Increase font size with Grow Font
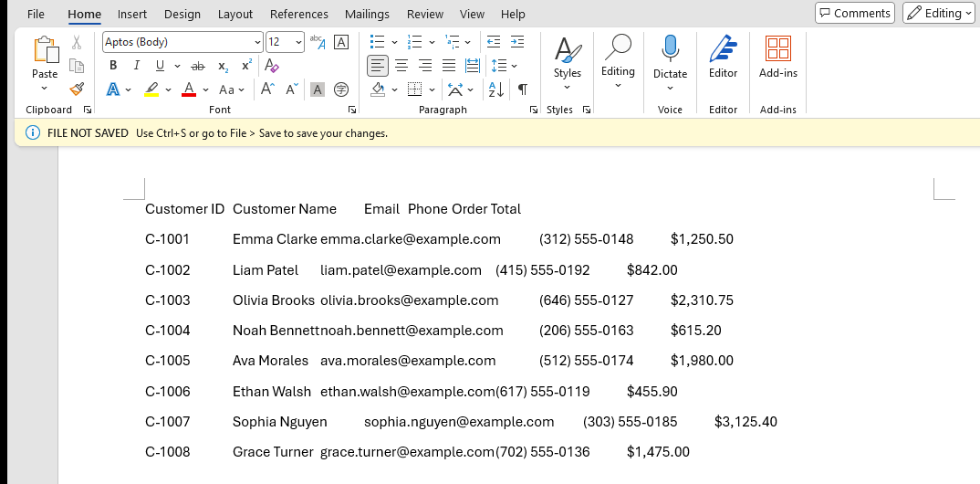This screenshot has width=980, height=484. tap(267, 89)
